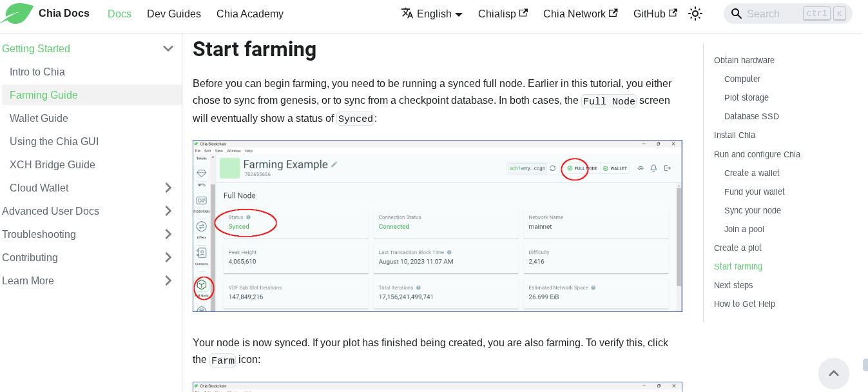Click the Full Node screenshot image
This screenshot has width=868, height=392.
pos(438,226)
